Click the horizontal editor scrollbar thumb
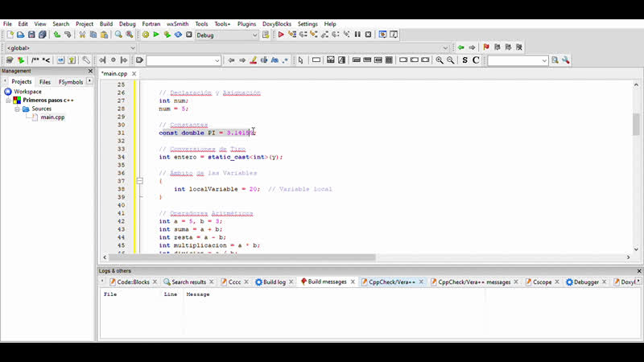Screen dimensions: 644x362 click(x=242, y=257)
